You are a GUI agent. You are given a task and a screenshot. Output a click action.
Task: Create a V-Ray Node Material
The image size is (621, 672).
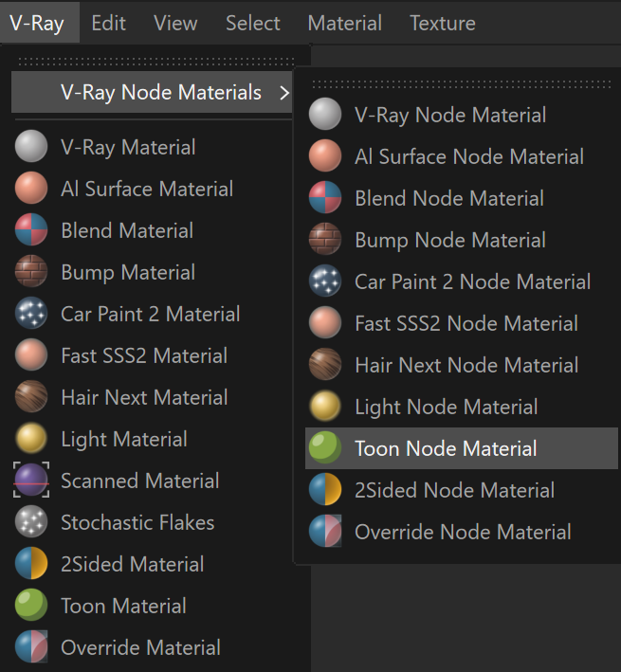[x=462, y=114]
